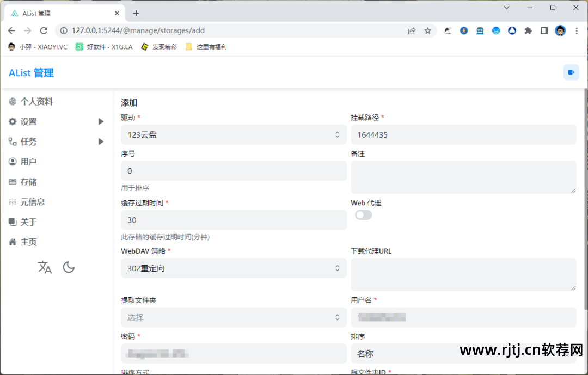This screenshot has height=375, width=588.
Task: Enable dark mode with the moon icon
Action: pyautogui.click(x=69, y=267)
